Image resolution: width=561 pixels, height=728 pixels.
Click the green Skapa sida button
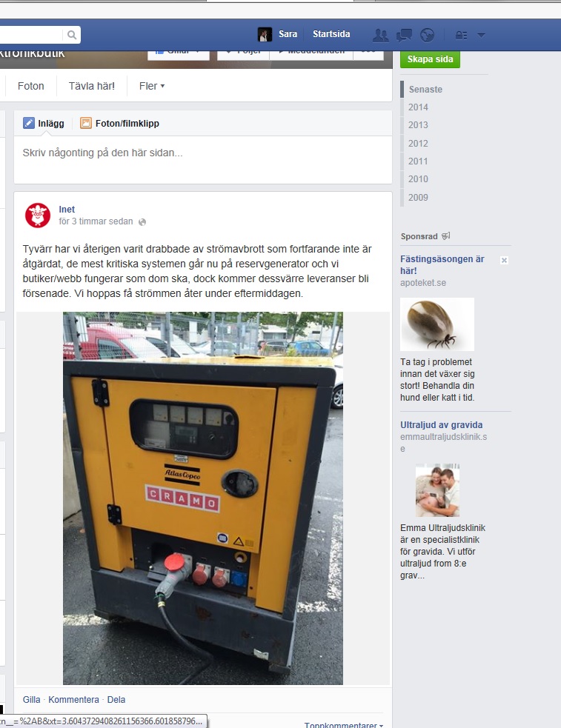point(430,59)
